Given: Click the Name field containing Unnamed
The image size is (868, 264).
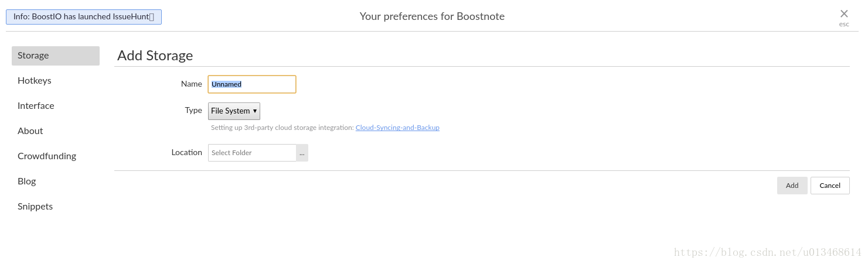Looking at the screenshot, I should pos(252,84).
